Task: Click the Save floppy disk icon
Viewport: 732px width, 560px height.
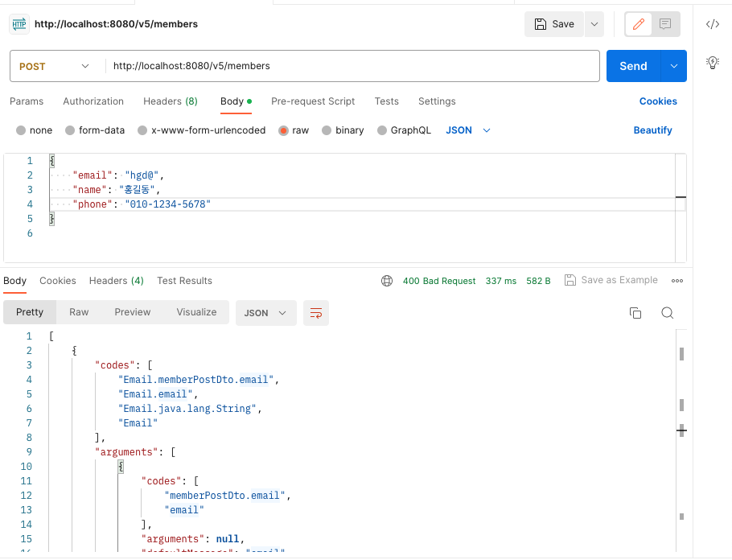Action: 540,24
